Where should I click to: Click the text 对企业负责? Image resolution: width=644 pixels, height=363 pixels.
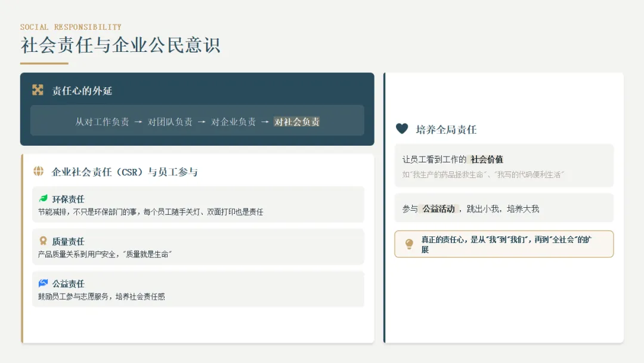pos(233,122)
